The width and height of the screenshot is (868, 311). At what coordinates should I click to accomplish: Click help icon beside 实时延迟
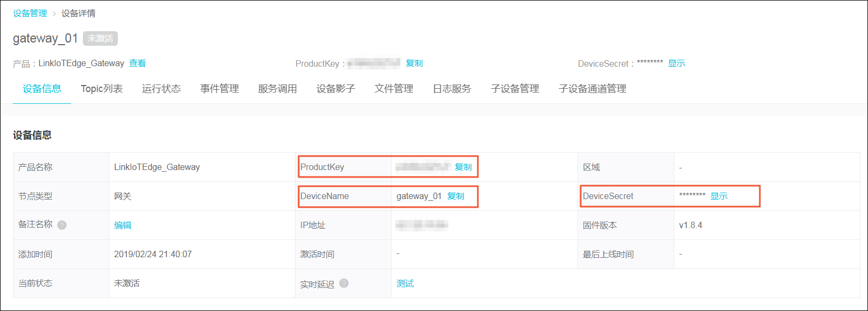(x=344, y=283)
